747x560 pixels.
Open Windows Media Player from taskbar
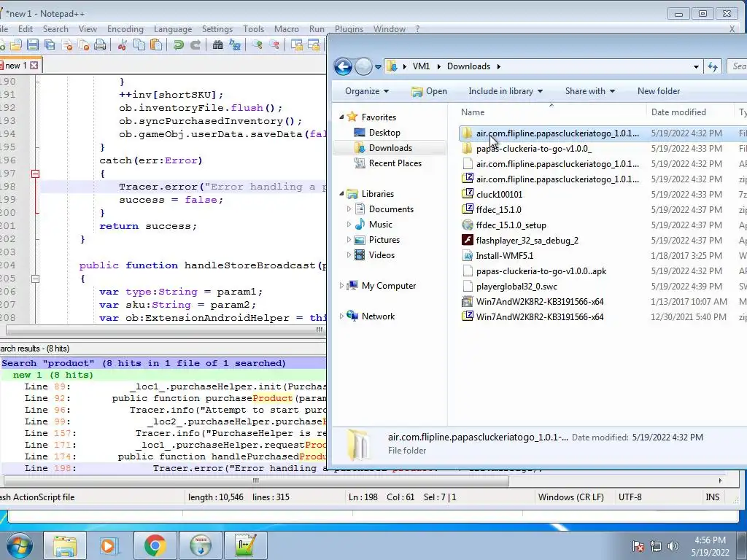tap(109, 545)
